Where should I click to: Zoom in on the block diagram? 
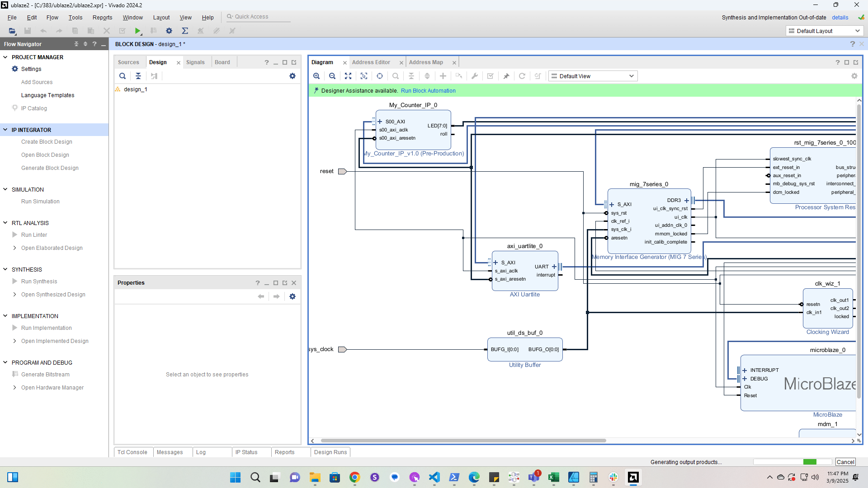pos(316,76)
